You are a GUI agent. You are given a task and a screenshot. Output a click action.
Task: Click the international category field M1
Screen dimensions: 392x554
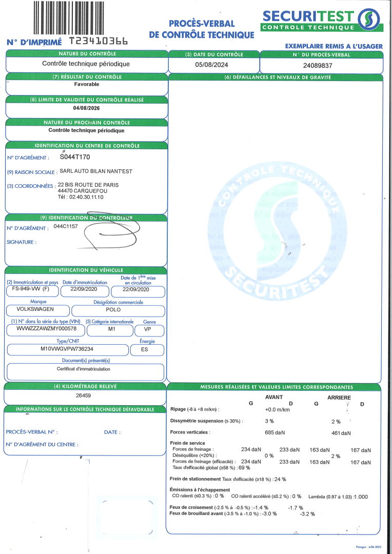pos(110,331)
